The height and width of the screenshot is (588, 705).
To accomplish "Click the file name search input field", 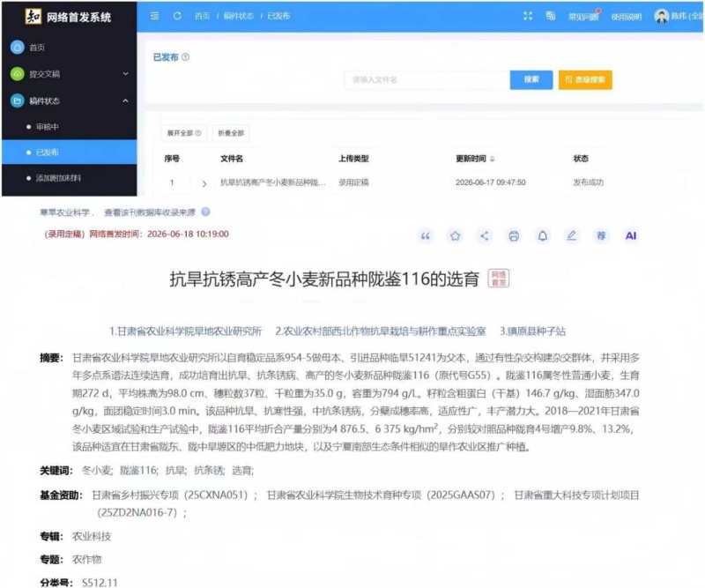I will pos(427,79).
